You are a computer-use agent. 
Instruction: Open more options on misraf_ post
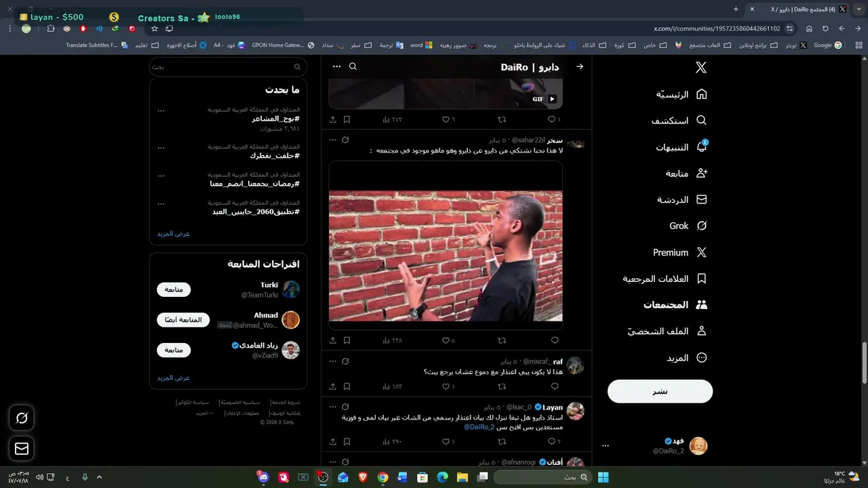click(x=333, y=361)
